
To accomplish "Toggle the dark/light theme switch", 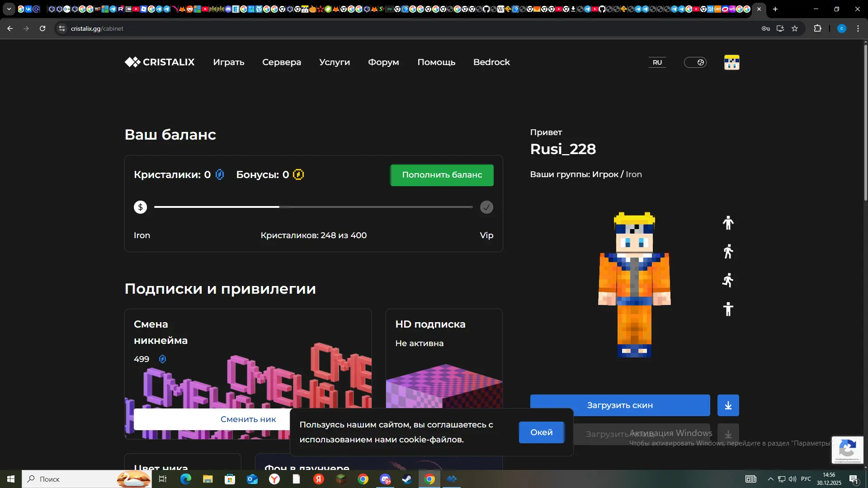I will tap(695, 62).
